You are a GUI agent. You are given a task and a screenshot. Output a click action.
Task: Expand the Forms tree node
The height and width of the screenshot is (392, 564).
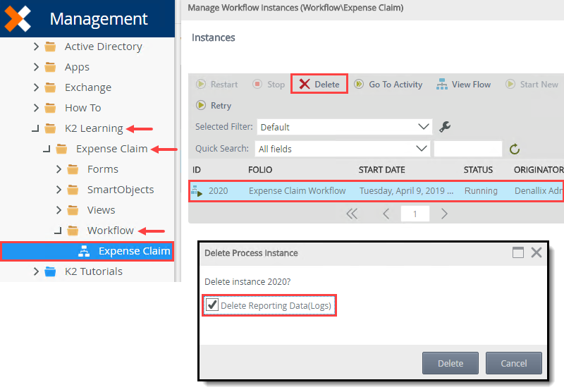point(59,169)
